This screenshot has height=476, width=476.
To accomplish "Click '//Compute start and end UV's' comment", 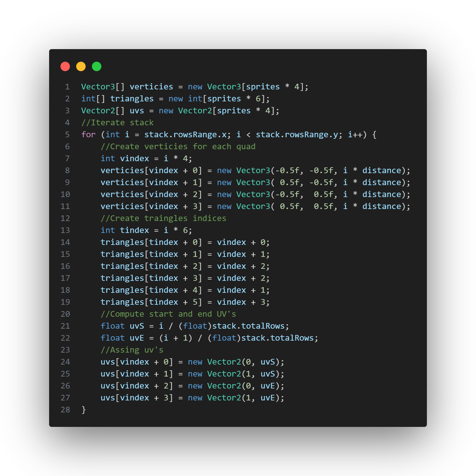I will pyautogui.click(x=168, y=314).
